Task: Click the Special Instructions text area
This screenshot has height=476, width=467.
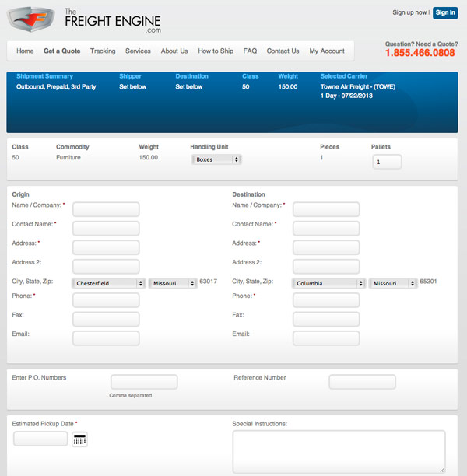Action: pos(339,451)
